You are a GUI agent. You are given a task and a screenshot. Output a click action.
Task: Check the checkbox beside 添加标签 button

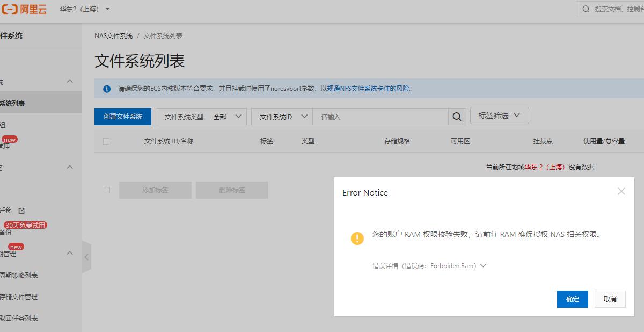coord(106,190)
